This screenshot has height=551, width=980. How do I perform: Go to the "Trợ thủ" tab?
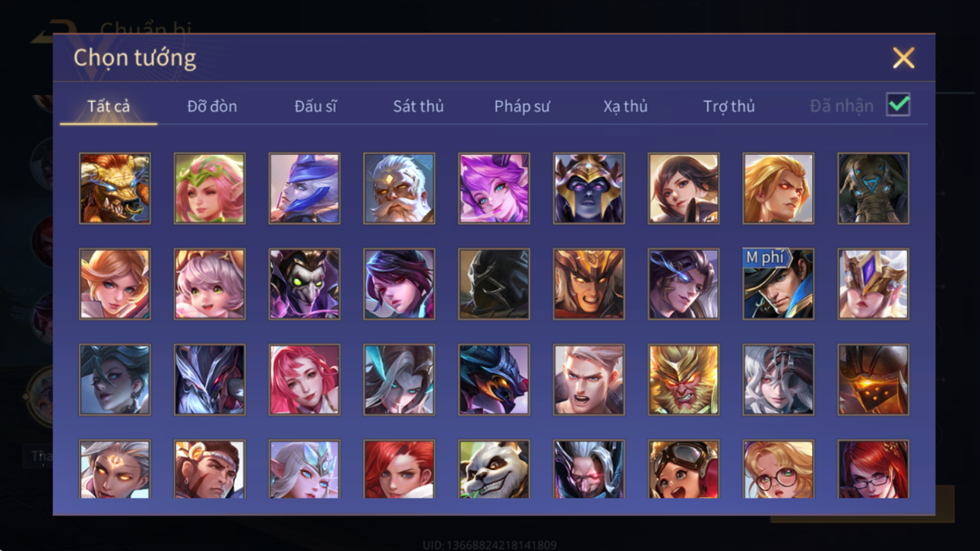(729, 106)
